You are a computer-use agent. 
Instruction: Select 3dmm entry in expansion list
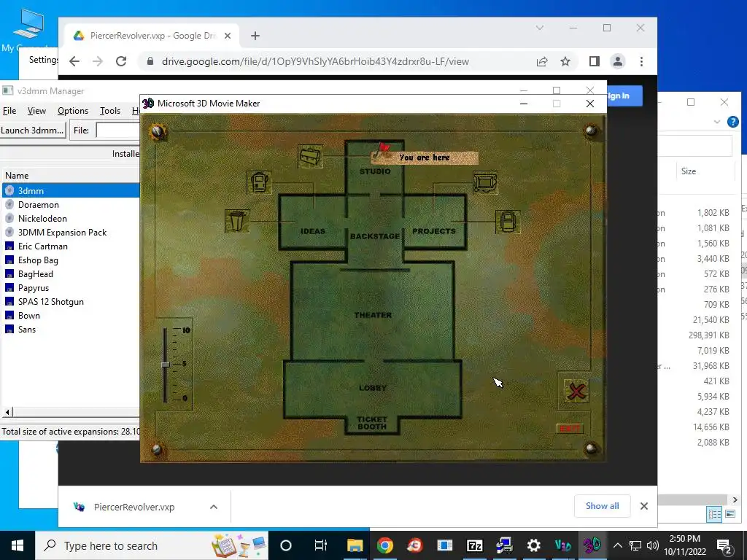[x=71, y=190]
